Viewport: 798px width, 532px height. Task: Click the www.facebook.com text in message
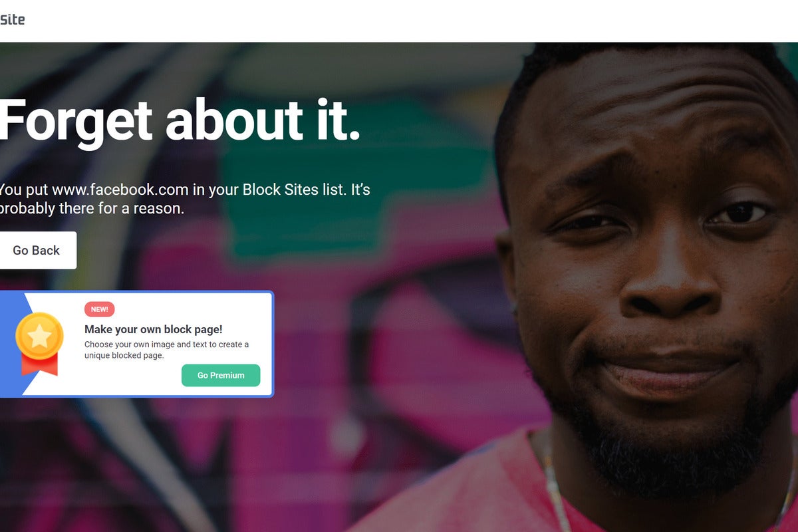coord(120,190)
